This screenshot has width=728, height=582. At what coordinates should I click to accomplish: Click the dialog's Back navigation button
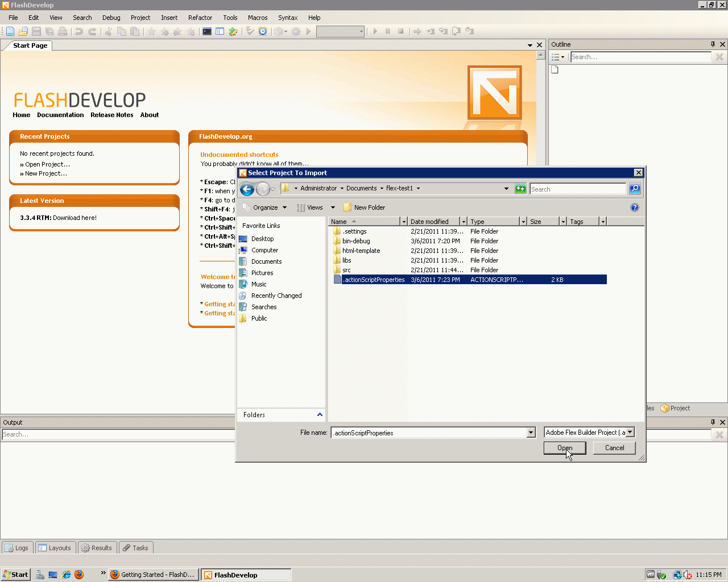pyautogui.click(x=247, y=189)
